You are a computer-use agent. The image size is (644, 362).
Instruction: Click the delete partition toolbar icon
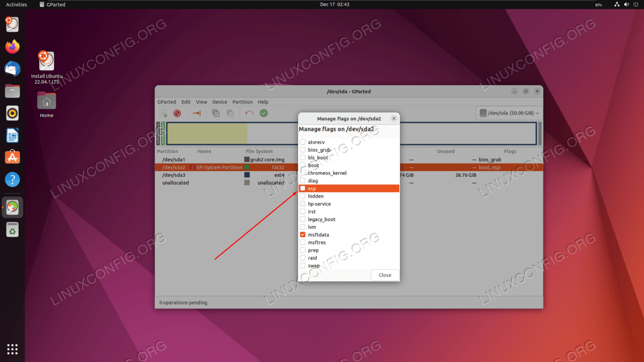177,113
